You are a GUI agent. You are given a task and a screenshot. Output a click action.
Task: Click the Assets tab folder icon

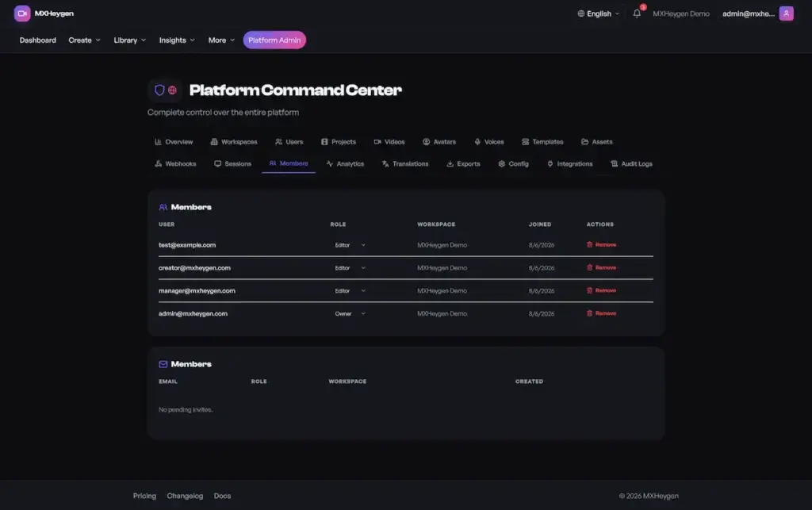click(584, 142)
